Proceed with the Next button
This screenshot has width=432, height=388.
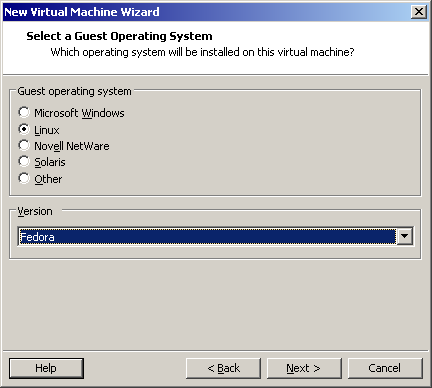coord(304,368)
